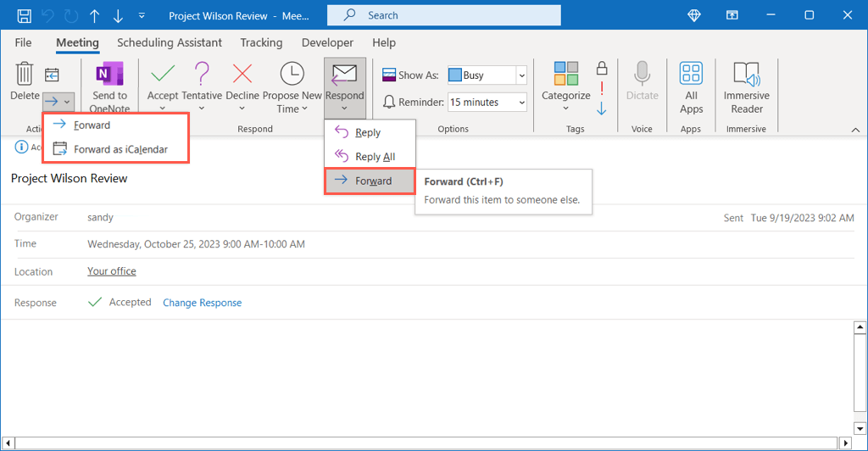868x451 pixels.
Task: Toggle High Importance red exclamation mark
Action: (x=602, y=88)
